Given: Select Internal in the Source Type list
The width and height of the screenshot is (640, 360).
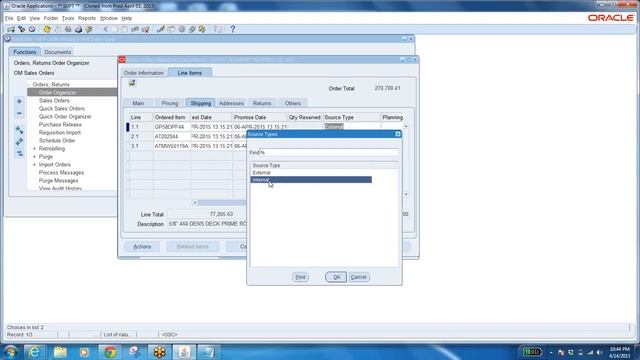Looking at the screenshot, I should [311, 180].
